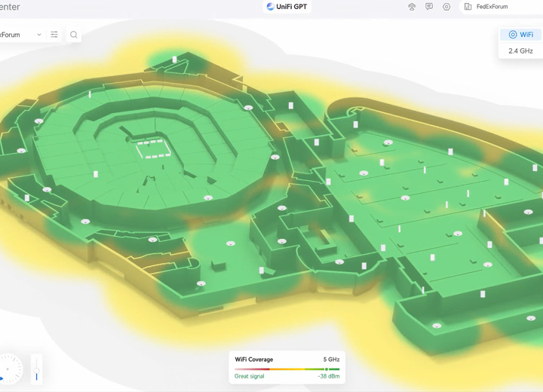Click the 5 GHz label in coverage legend
Screen dimensions: 543x392
(331, 360)
